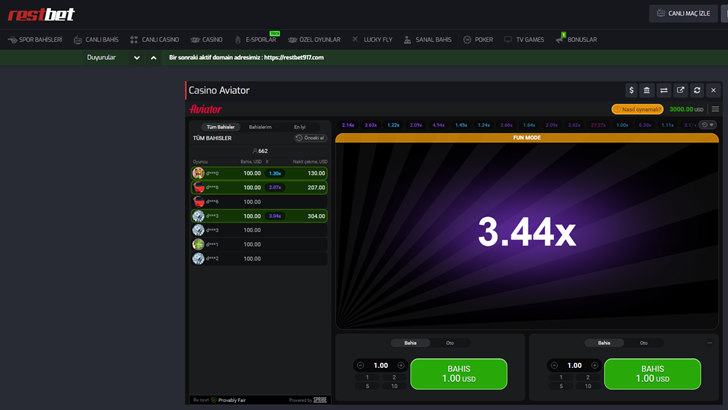Image resolution: width=728 pixels, height=410 pixels.
Task: Click the 662 players count
Action: tap(260, 151)
